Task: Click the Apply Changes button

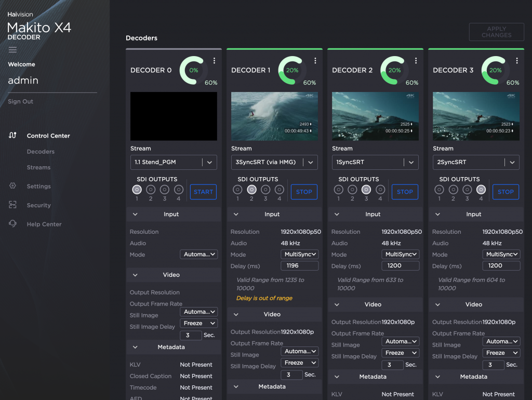Action: [496, 32]
